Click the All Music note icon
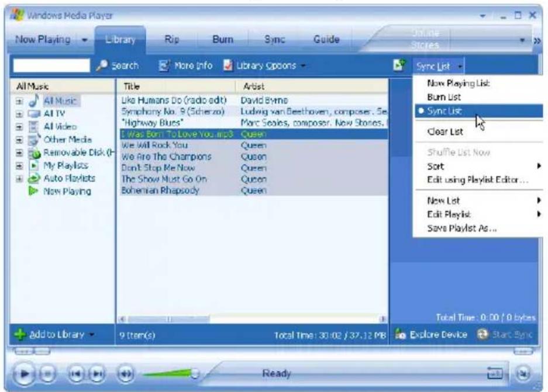Screen dimensions: 548x392 pos(34,100)
